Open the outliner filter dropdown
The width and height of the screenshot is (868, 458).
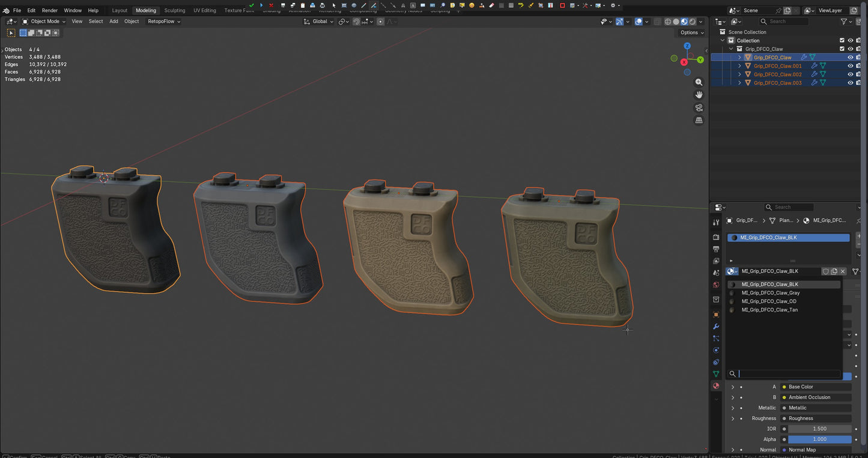[x=846, y=22]
